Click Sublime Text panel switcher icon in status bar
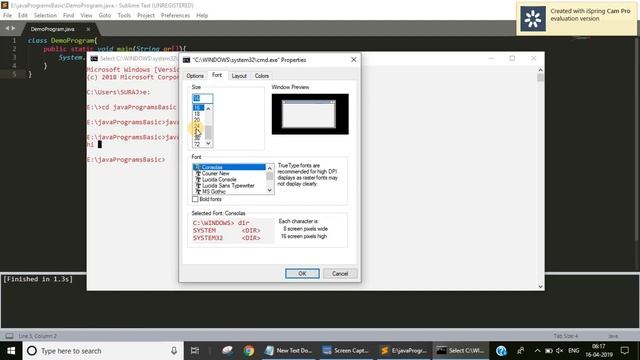Viewport: 640px width, 360px height. 9,336
